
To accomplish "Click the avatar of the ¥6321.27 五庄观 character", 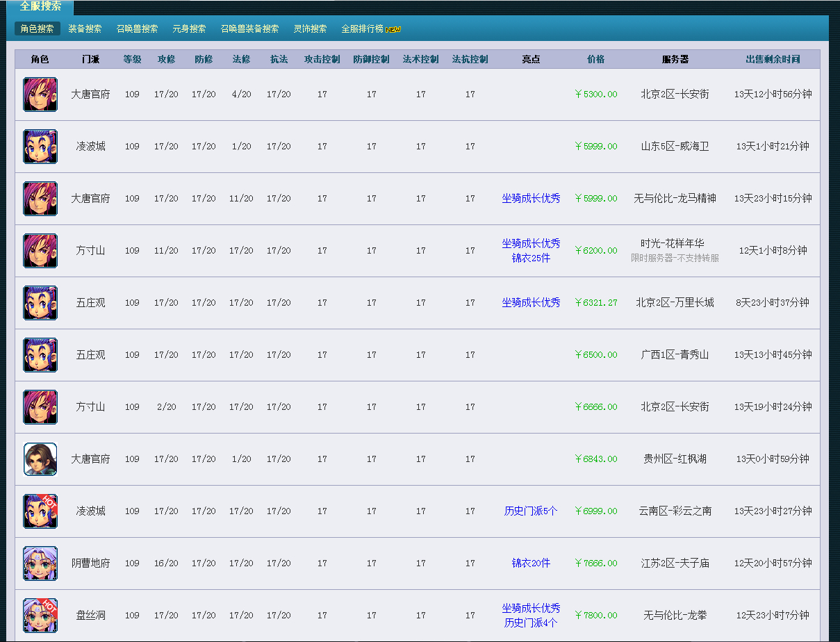I will click(x=40, y=303).
